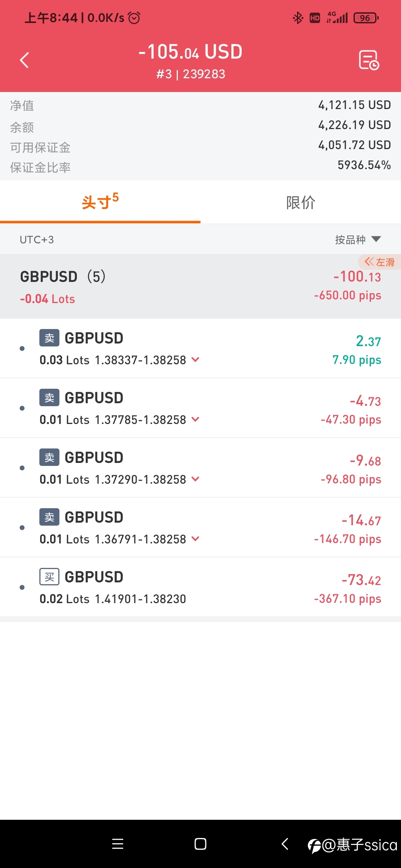Tap the account number #3 | 239283
Screen dimensions: 401x868
[x=190, y=74]
